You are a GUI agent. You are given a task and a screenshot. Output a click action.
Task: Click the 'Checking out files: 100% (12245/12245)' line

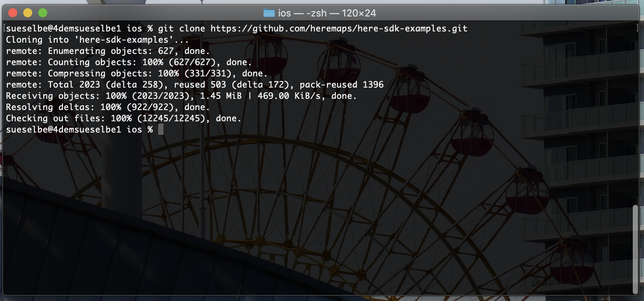[x=124, y=118]
